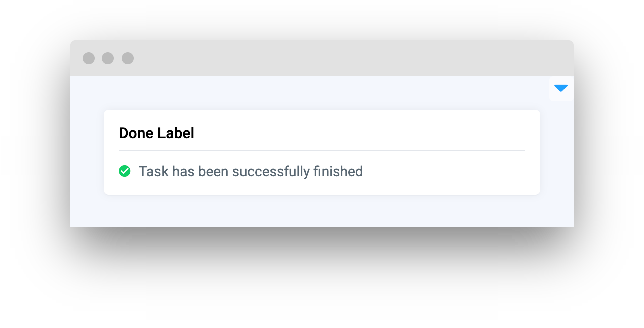The image size is (644, 328).
Task: Click light blue background left of the card
Action: pos(87,151)
